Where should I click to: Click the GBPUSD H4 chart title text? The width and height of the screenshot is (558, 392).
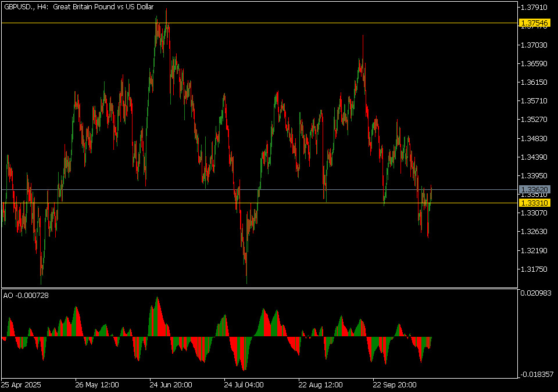[78, 7]
